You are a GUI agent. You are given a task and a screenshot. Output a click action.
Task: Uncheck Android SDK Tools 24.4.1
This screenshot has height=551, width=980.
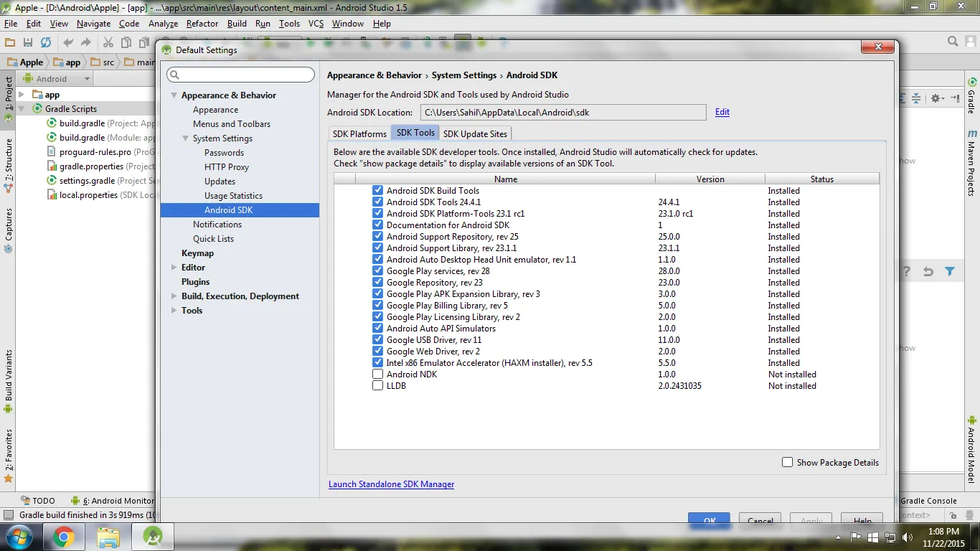coord(378,202)
